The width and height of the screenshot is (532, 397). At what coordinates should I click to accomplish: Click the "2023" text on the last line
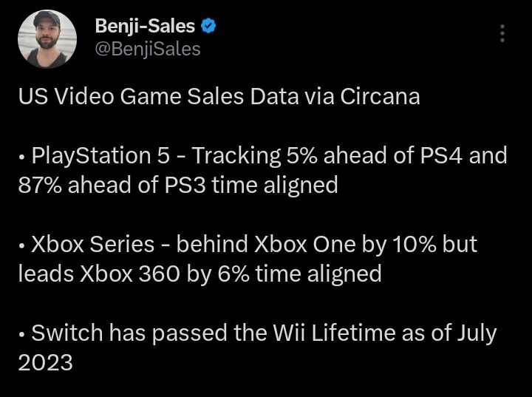(x=46, y=362)
